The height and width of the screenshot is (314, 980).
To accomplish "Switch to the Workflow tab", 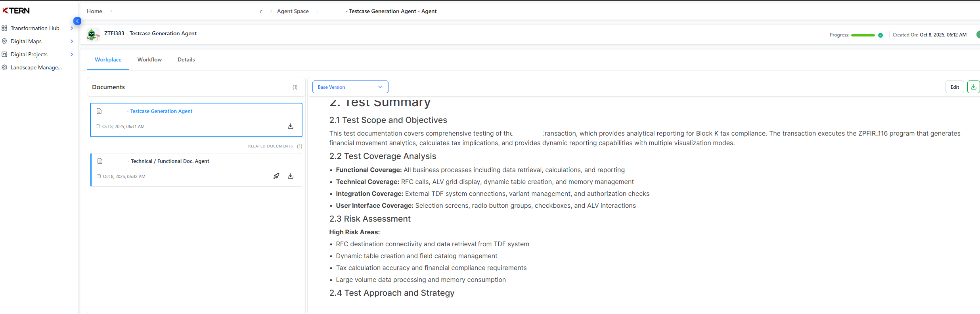I will click(149, 59).
